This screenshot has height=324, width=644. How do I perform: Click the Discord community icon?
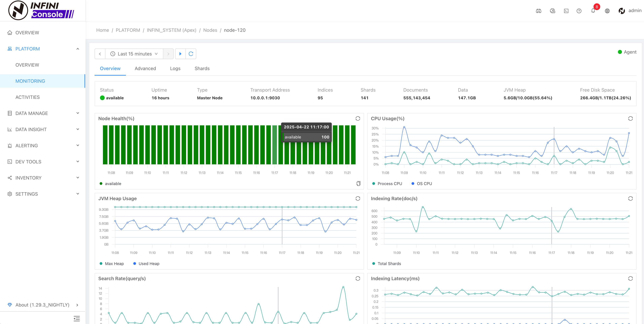coord(538,11)
